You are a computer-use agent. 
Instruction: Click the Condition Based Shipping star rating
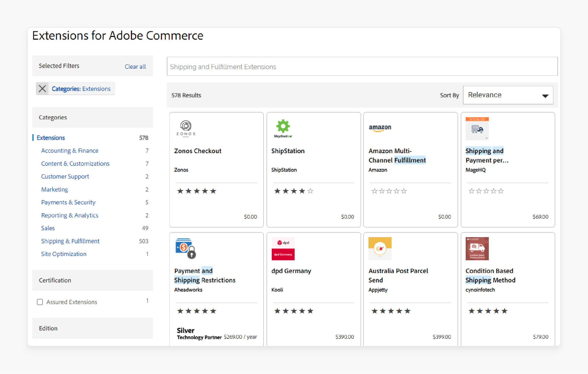pos(488,311)
